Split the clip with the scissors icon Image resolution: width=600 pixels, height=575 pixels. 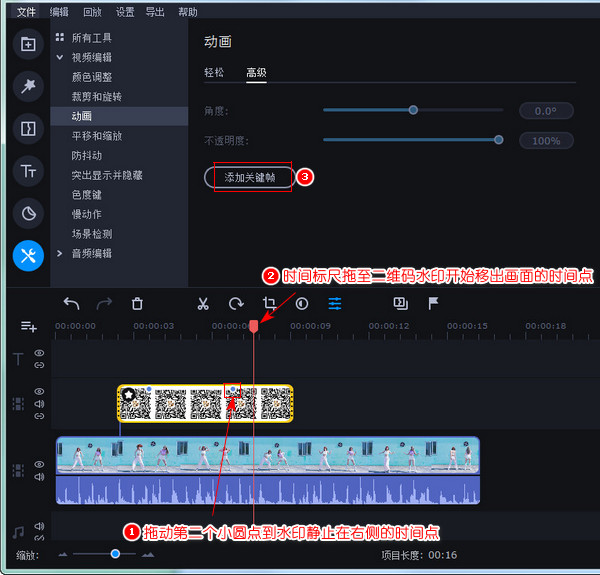coord(203,304)
